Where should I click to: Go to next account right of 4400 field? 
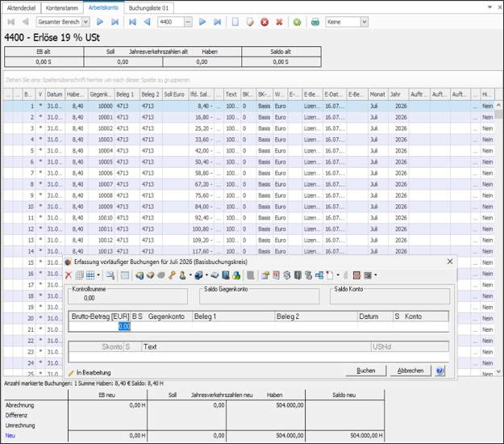(202, 22)
